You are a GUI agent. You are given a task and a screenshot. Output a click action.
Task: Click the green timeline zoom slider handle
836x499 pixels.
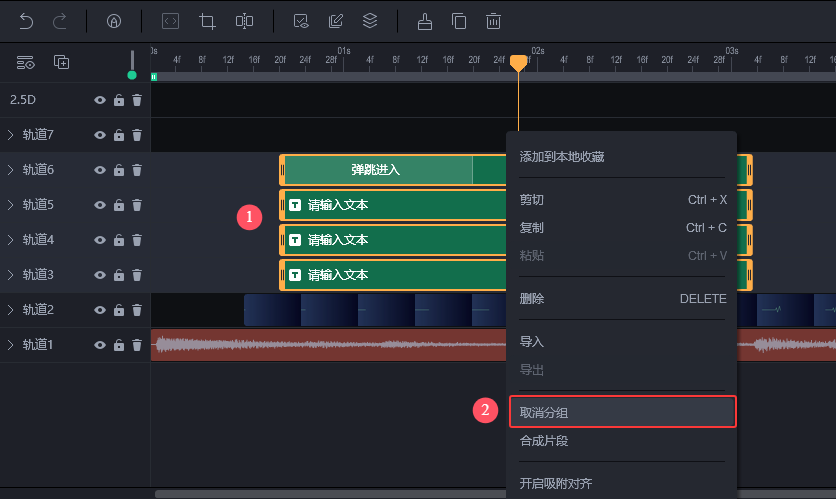(x=131, y=75)
